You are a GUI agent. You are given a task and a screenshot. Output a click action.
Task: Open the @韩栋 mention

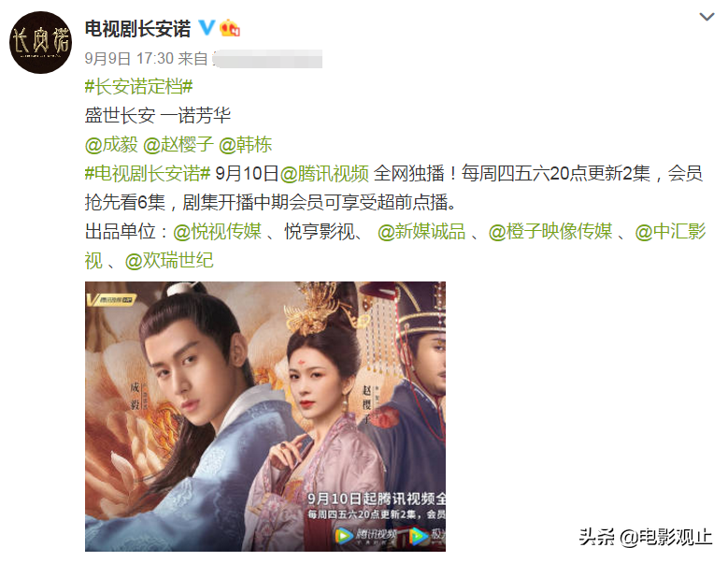pos(245,144)
